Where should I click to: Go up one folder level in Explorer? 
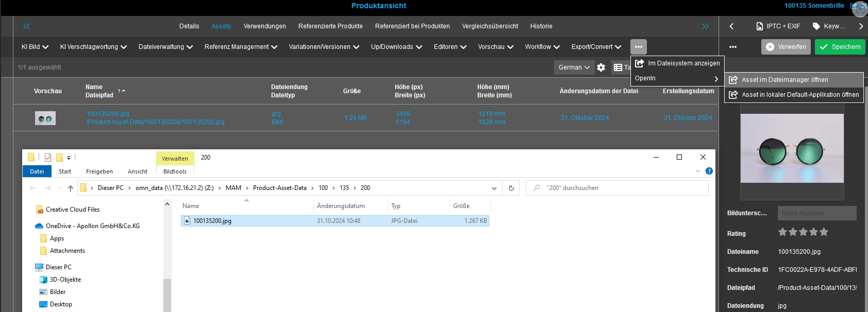point(71,188)
